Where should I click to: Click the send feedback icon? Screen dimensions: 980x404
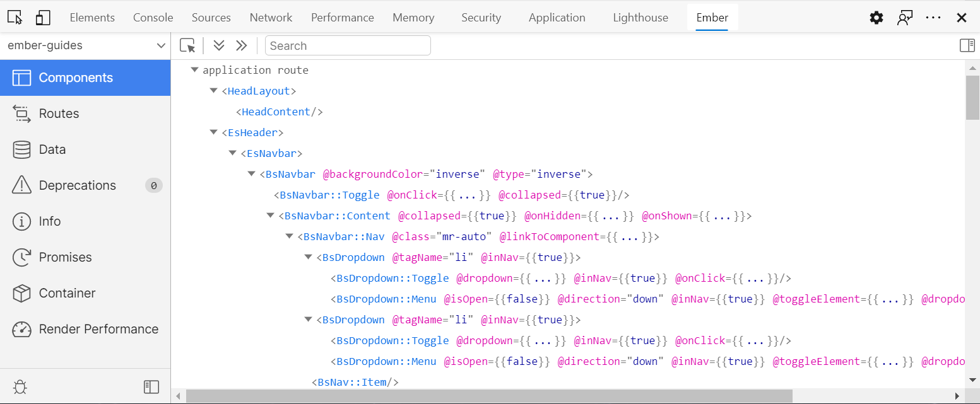905,18
